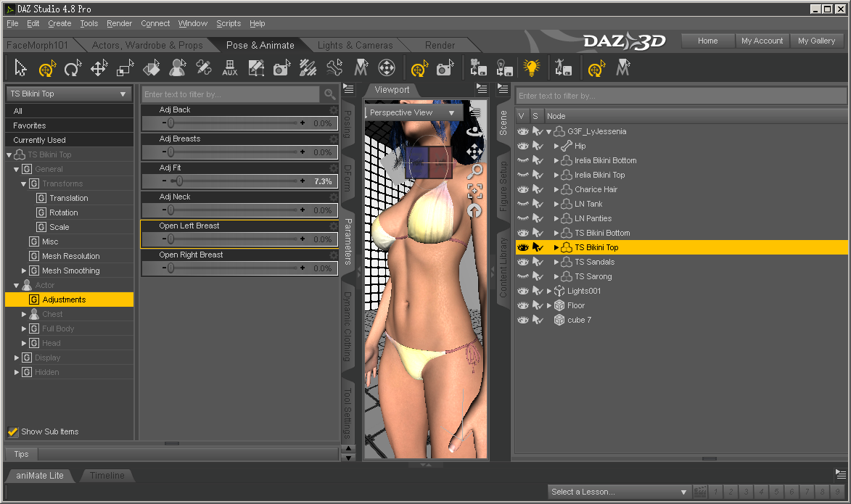This screenshot has width=851, height=504.
Task: Collapse the G3F_LyJessenia tree node
Action: pos(548,132)
